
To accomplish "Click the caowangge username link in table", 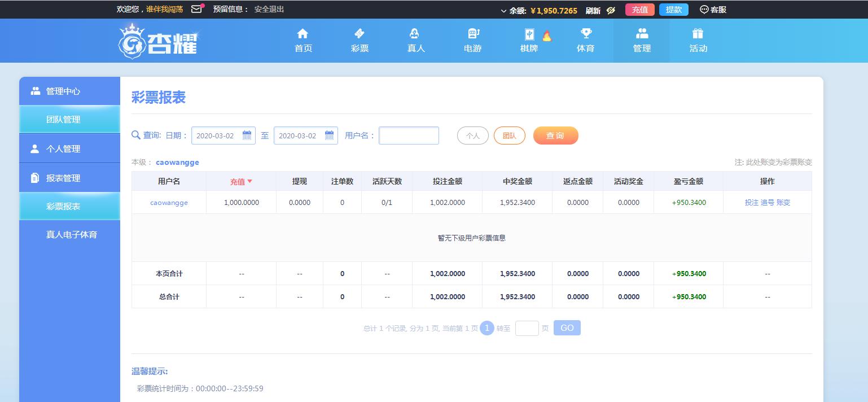I will (169, 203).
